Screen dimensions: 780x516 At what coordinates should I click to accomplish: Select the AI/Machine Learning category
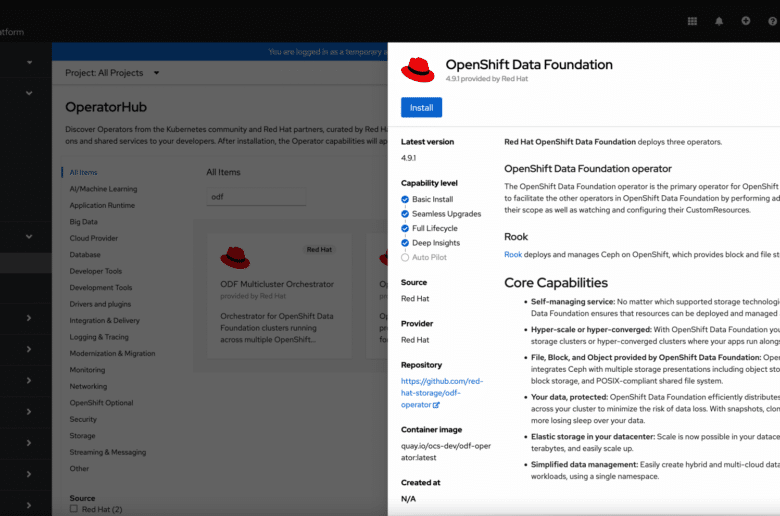(103, 189)
